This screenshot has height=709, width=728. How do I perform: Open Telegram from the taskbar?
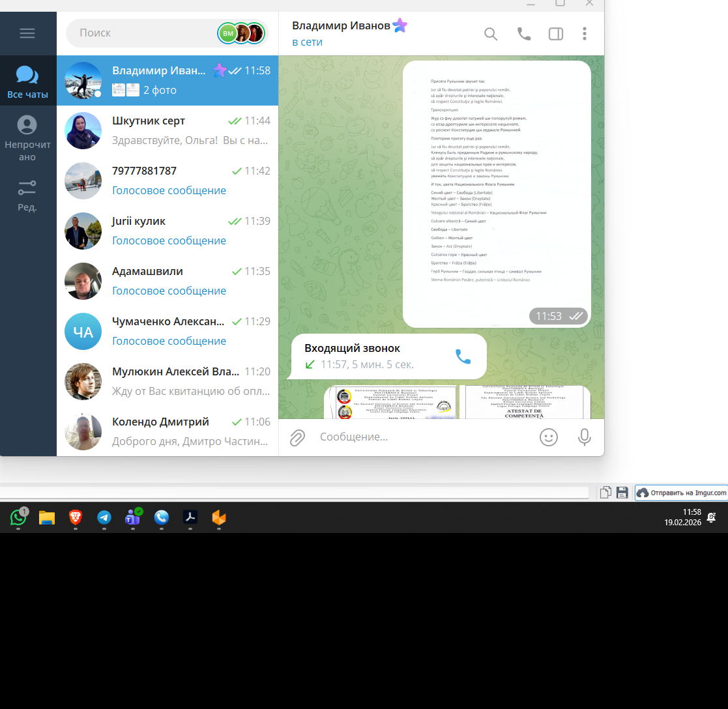point(104,517)
